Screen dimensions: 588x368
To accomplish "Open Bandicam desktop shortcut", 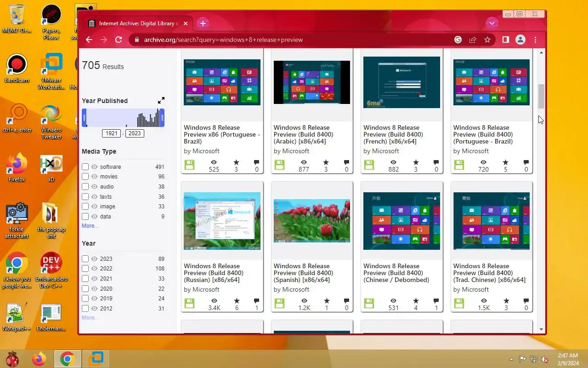I will [17, 69].
